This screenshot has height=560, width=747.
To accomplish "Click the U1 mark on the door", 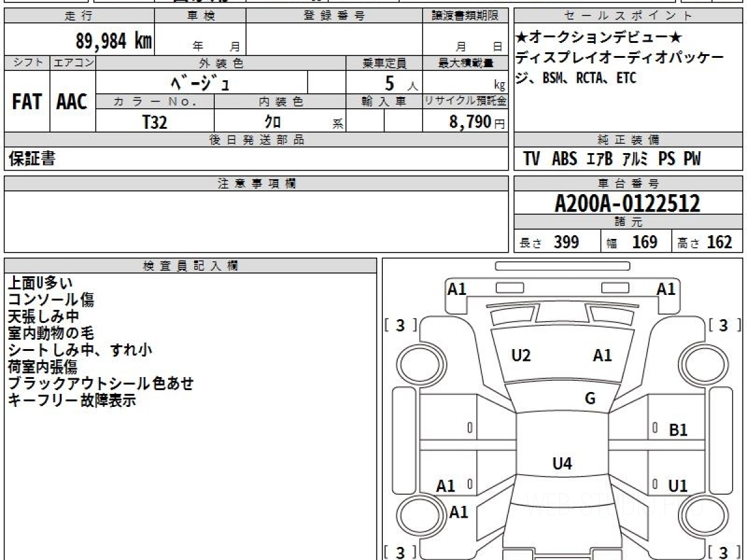I will pos(678,486).
